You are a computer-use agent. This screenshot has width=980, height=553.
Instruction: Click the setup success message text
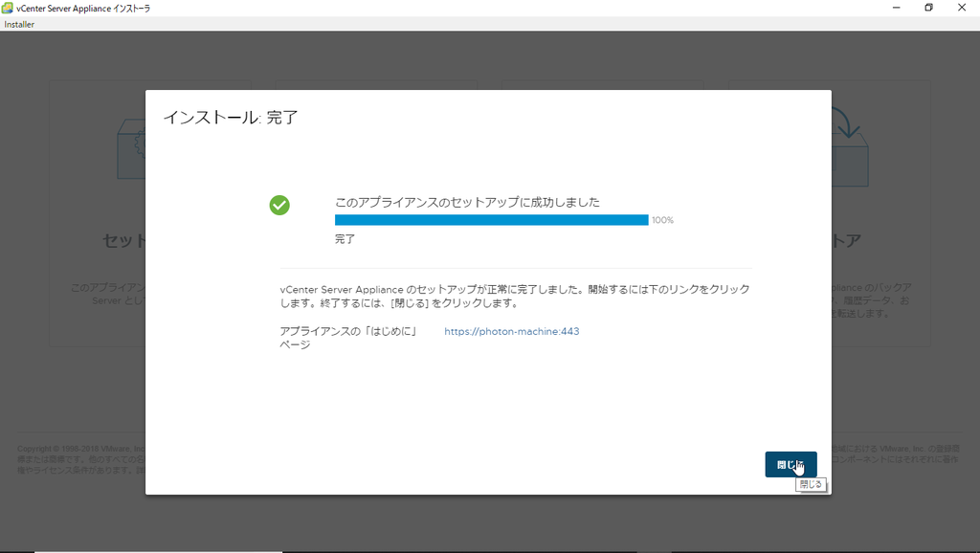click(x=468, y=202)
